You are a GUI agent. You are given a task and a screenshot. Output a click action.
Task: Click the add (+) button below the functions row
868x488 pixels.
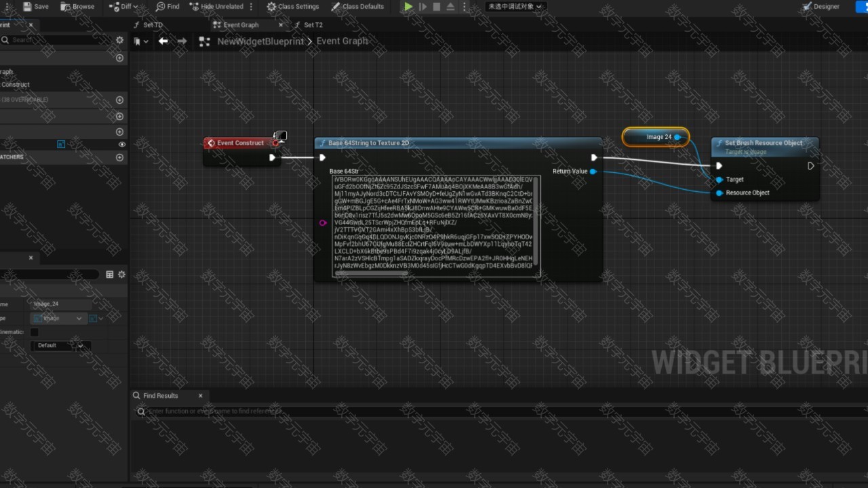[119, 117]
